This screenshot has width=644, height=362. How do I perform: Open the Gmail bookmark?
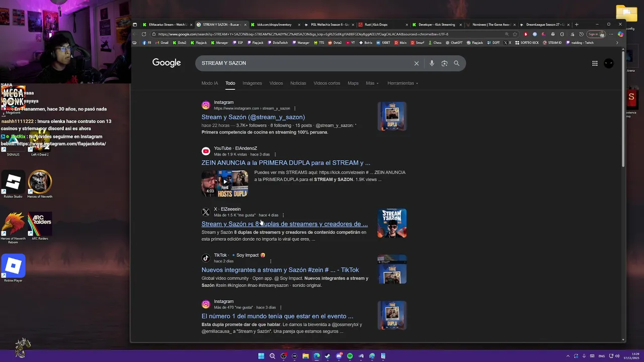click(x=162, y=43)
